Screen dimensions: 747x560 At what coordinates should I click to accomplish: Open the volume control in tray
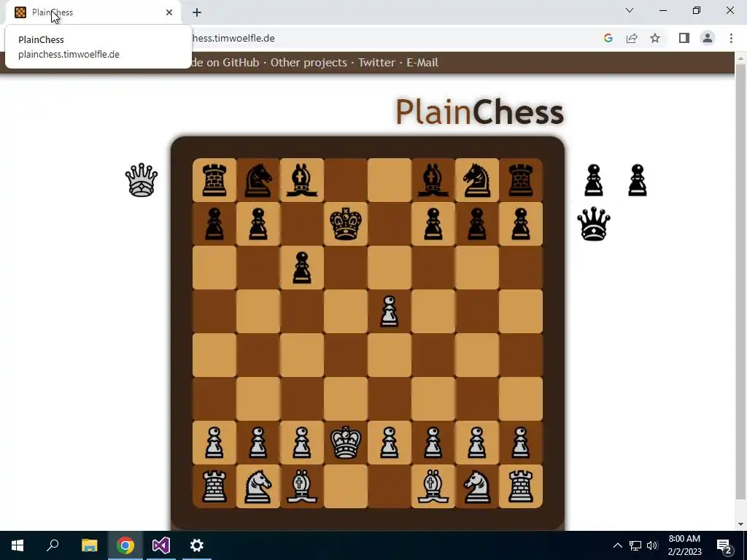tap(653, 545)
